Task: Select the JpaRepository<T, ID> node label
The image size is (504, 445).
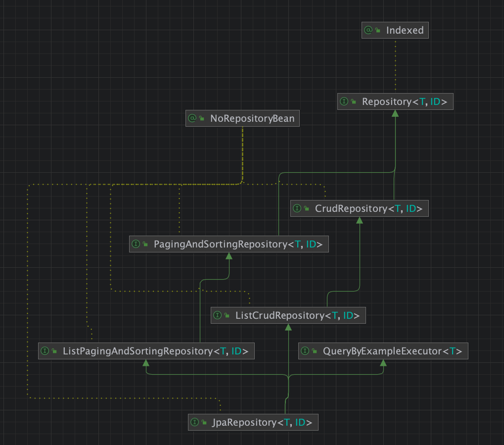Action: pyautogui.click(x=262, y=422)
